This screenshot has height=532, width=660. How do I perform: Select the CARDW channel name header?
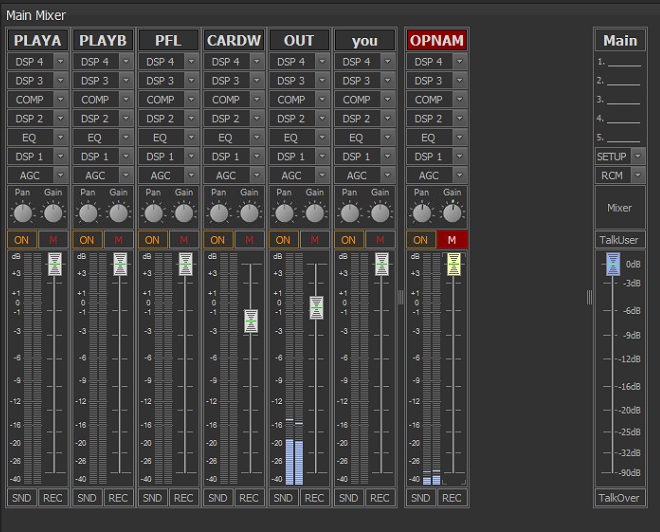234,40
